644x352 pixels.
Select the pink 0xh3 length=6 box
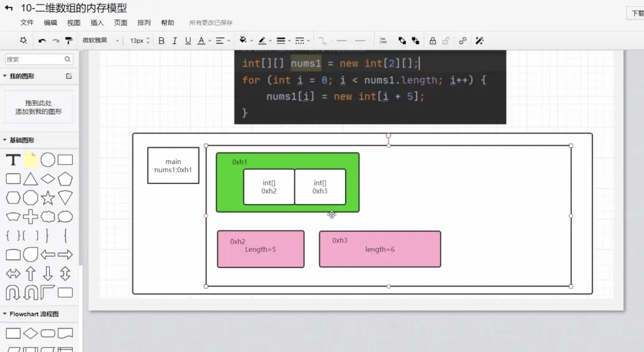pyautogui.click(x=380, y=249)
